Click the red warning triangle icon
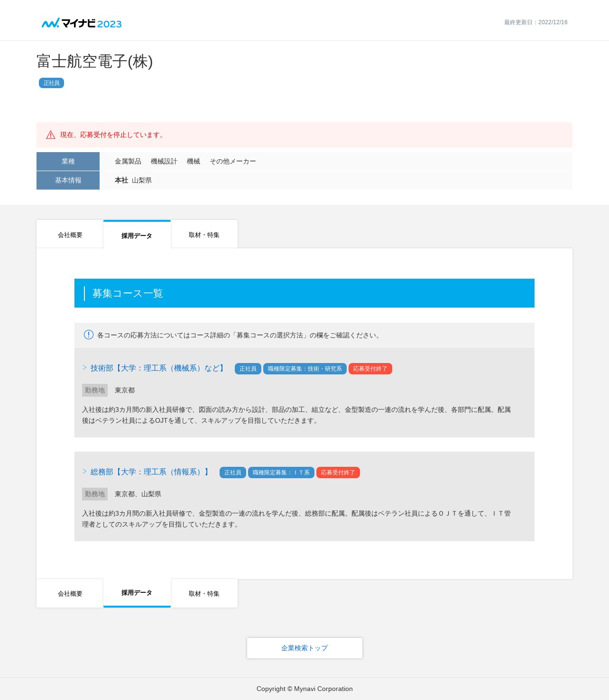Image resolution: width=609 pixels, height=700 pixels. tap(51, 135)
